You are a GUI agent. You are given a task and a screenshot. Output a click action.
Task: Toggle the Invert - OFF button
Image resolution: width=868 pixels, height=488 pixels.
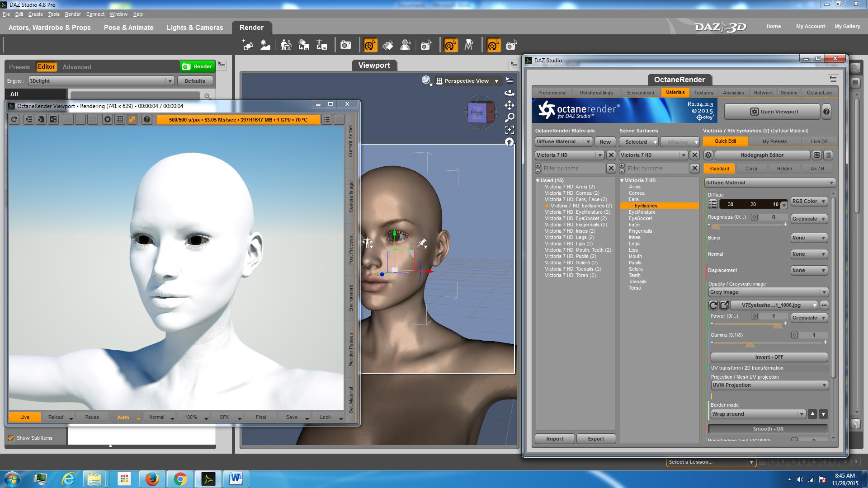pyautogui.click(x=769, y=357)
